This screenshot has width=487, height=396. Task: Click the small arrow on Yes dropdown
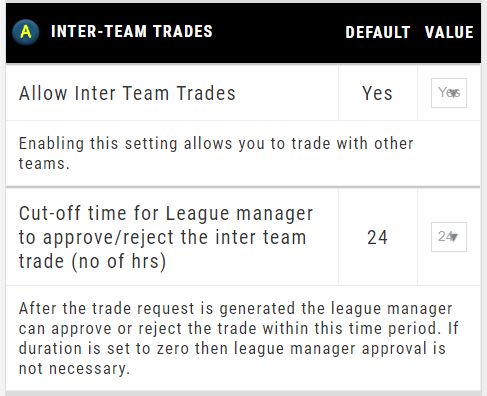(x=455, y=93)
